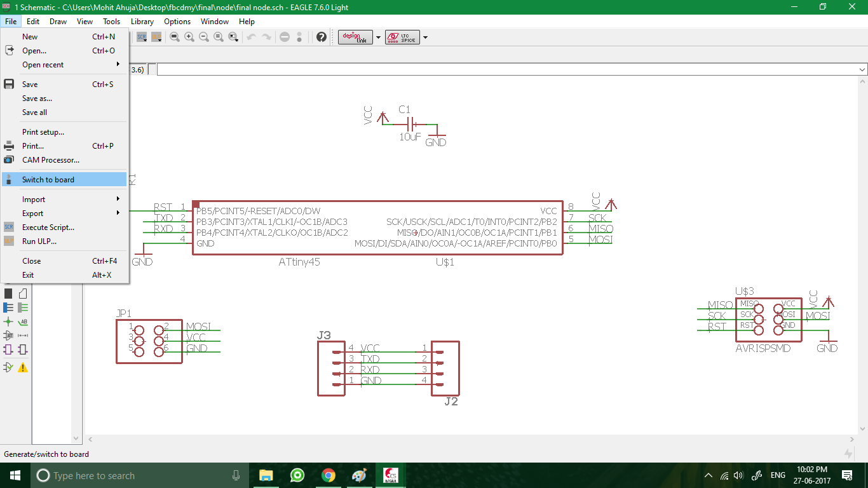
Task: Select the Label AB tool
Action: 23,322
